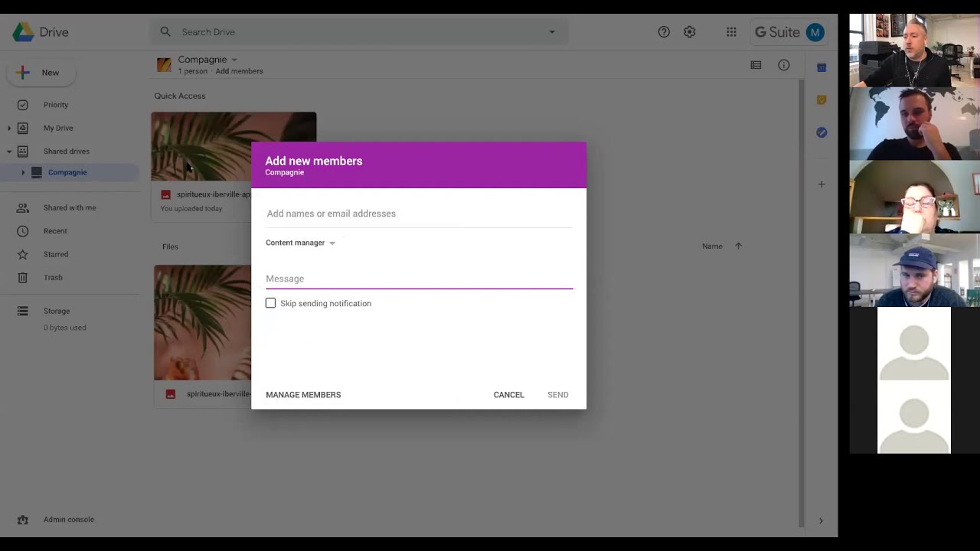Open the Settings gear icon
Screen dimensions: 980x551
pyautogui.click(x=690, y=32)
